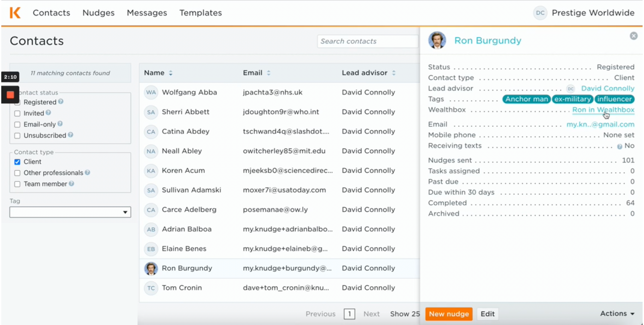Click the New nudge button

click(x=449, y=314)
